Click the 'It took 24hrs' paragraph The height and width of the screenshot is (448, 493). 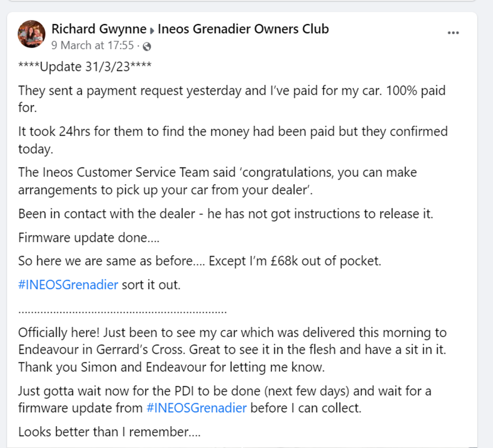233,140
